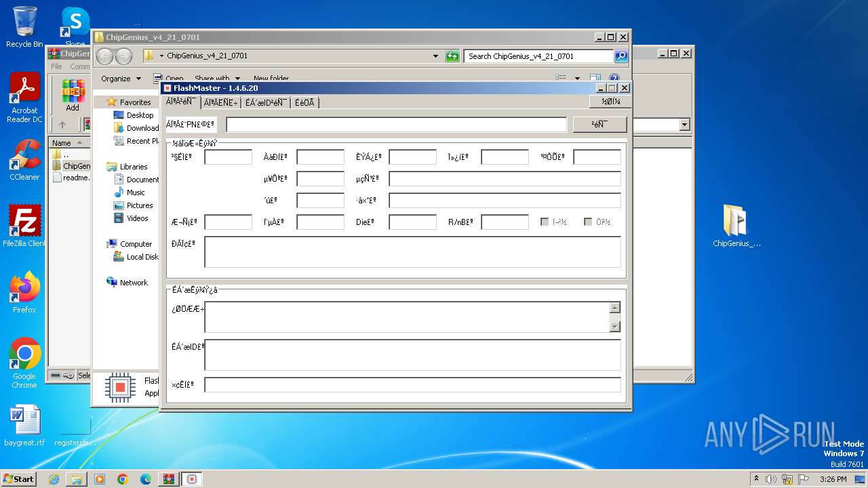Open baygreat.rtf document on desktop
The height and width of the screenshot is (488, 868).
(24, 426)
